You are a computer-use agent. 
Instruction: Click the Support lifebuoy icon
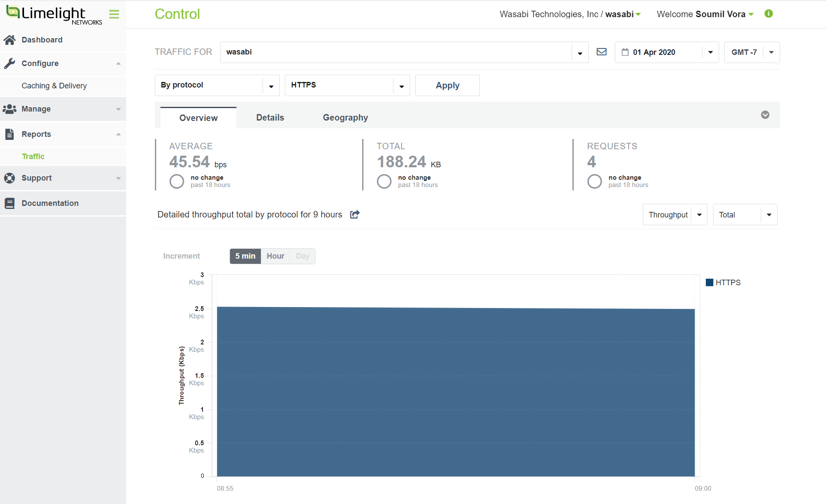9,178
